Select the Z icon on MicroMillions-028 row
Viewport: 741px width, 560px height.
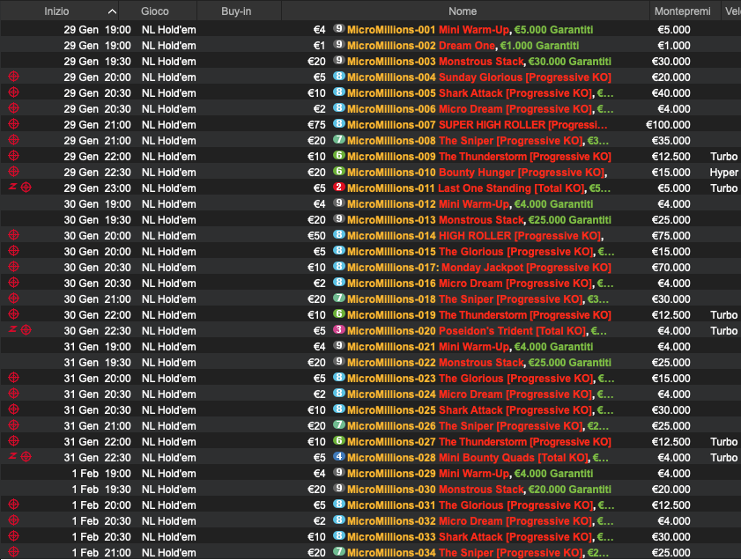12,457
